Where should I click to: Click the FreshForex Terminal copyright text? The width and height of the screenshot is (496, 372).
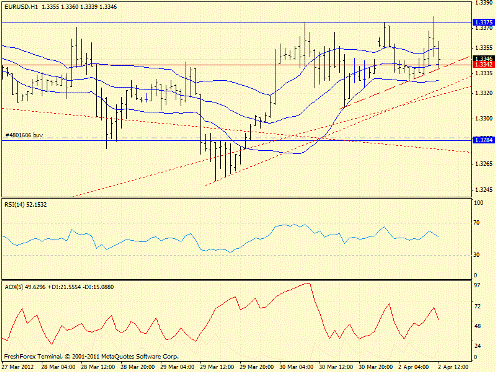pos(91,356)
